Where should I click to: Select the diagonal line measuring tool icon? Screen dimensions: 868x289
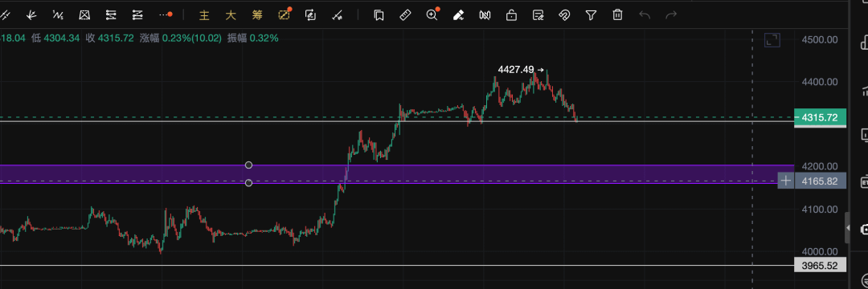(x=337, y=15)
